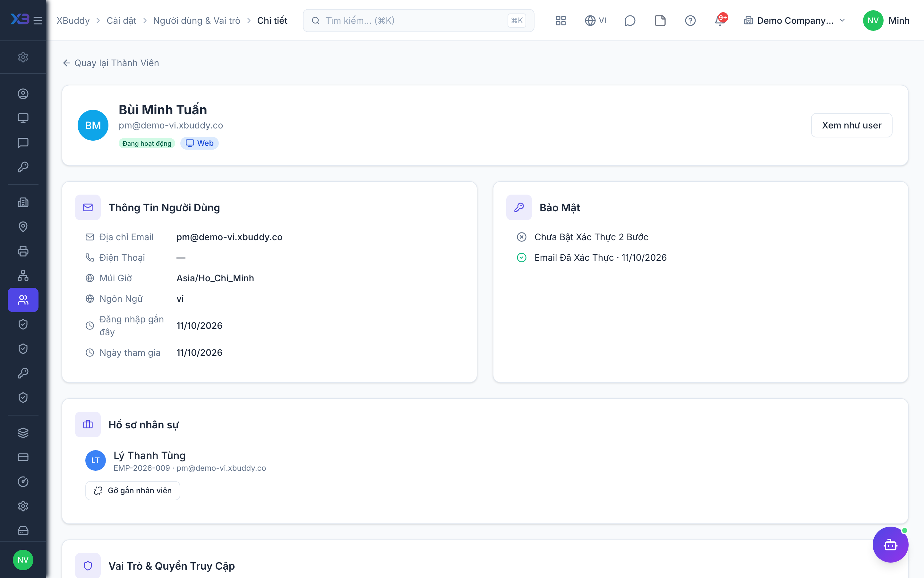Go to Cài đặt breadcrumb
924x578 pixels.
(121, 20)
